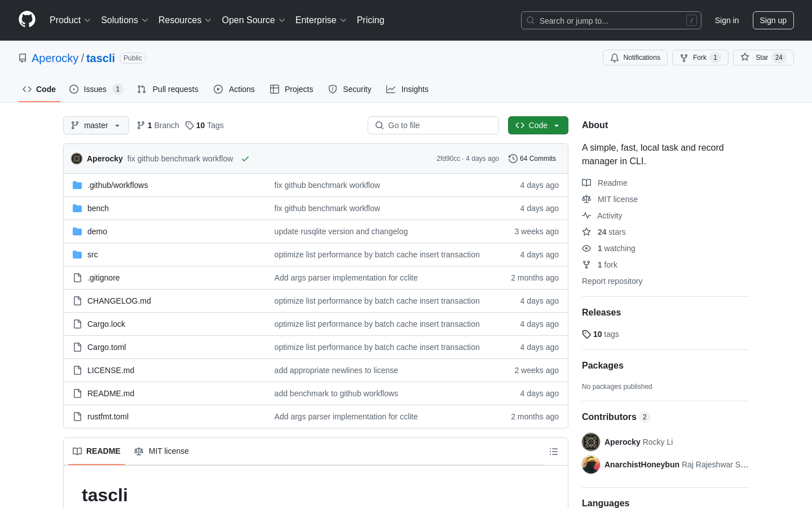The width and height of the screenshot is (812, 508).
Task: Click the Notifications button
Action: pyautogui.click(x=635, y=58)
